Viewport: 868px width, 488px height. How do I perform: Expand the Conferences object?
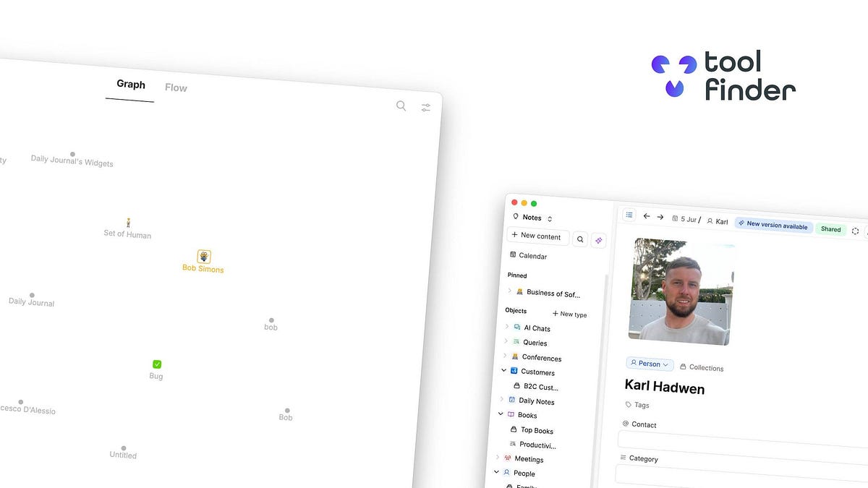tap(505, 356)
